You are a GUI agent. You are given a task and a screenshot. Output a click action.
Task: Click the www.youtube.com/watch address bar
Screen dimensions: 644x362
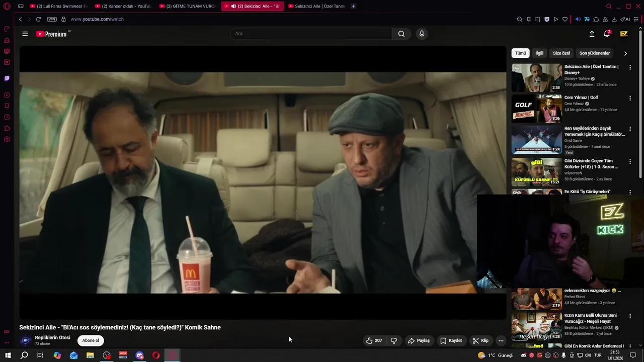tap(97, 19)
